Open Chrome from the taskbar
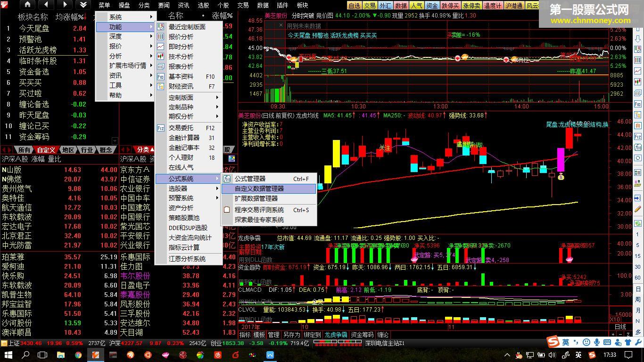The width and height of the screenshot is (644, 362). 78,354
